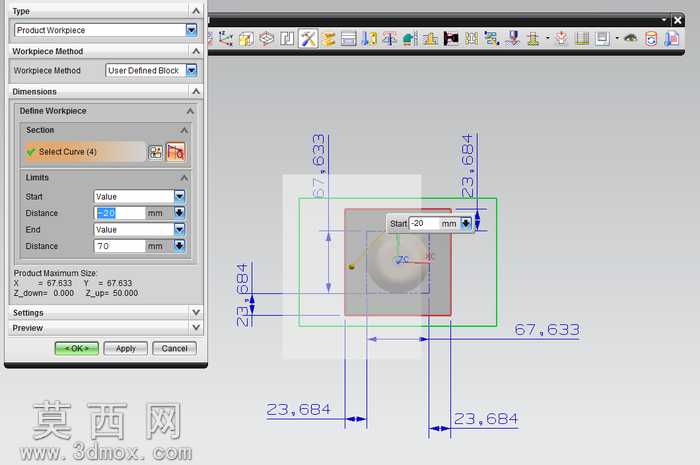Click the Cavity Layout diamond icon
The image size is (700, 465).
[x=267, y=39]
